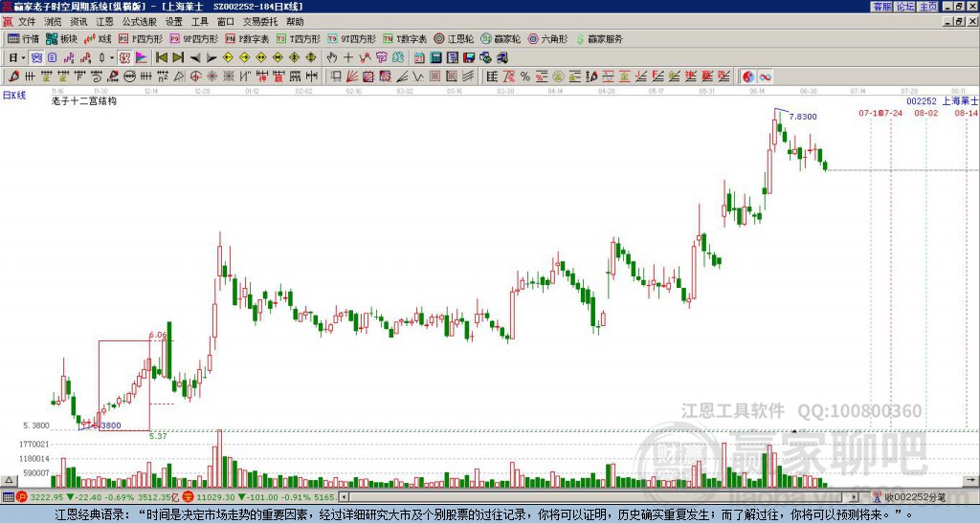Select the hand pan tool
This screenshot has width=980, height=524.
coord(332,58)
